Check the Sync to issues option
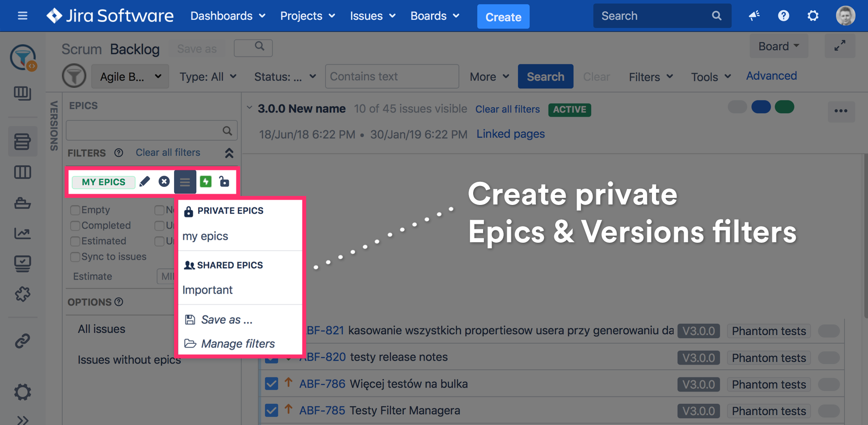 [x=75, y=257]
